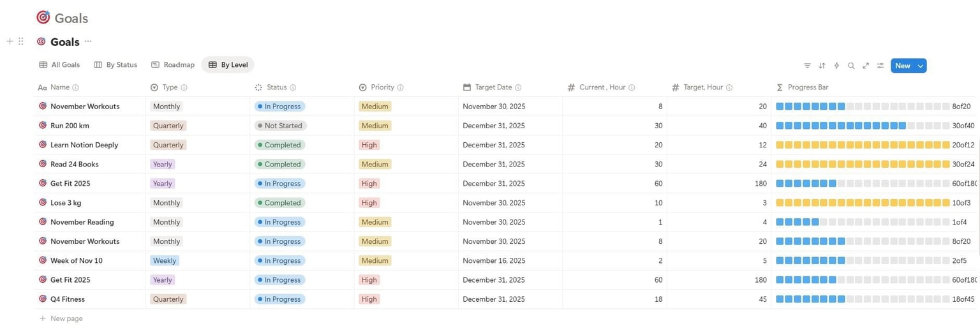Click the plus icon left of Goals
The width and height of the screenshot is (980, 335).
[10, 41]
